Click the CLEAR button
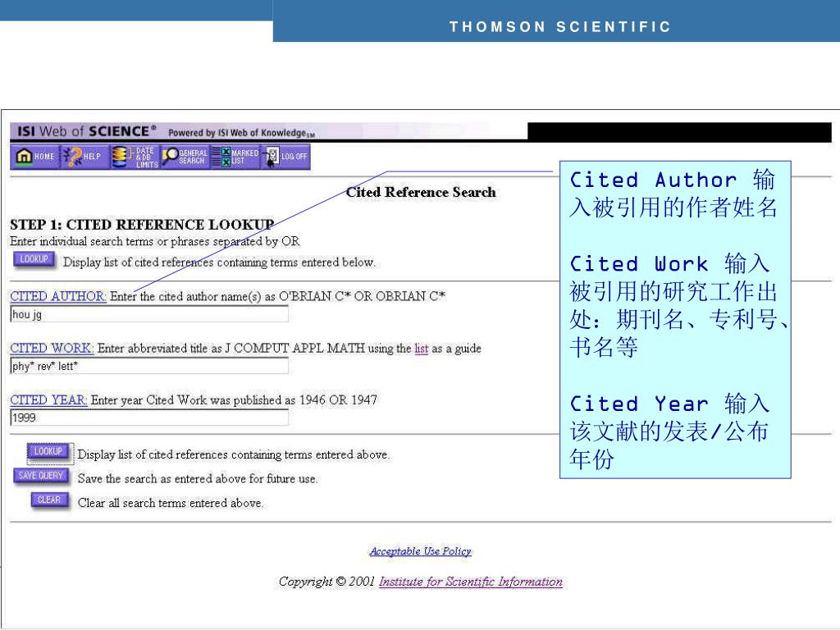The height and width of the screenshot is (630, 840). (x=49, y=500)
